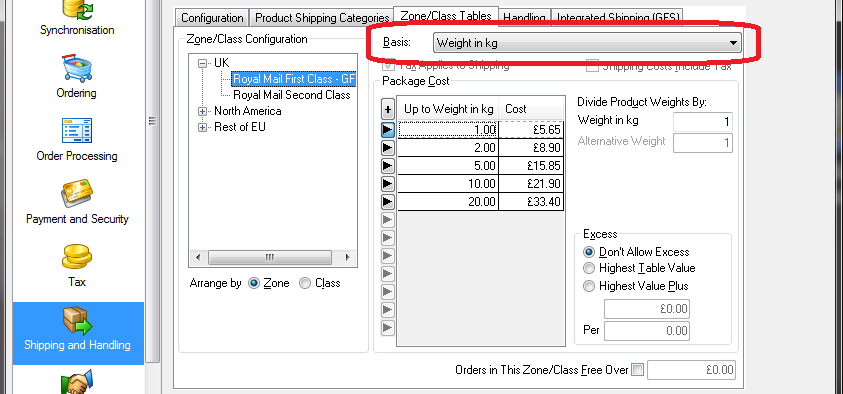Click the £33.40 cost cell
The height and width of the screenshot is (394, 843).
(x=531, y=202)
